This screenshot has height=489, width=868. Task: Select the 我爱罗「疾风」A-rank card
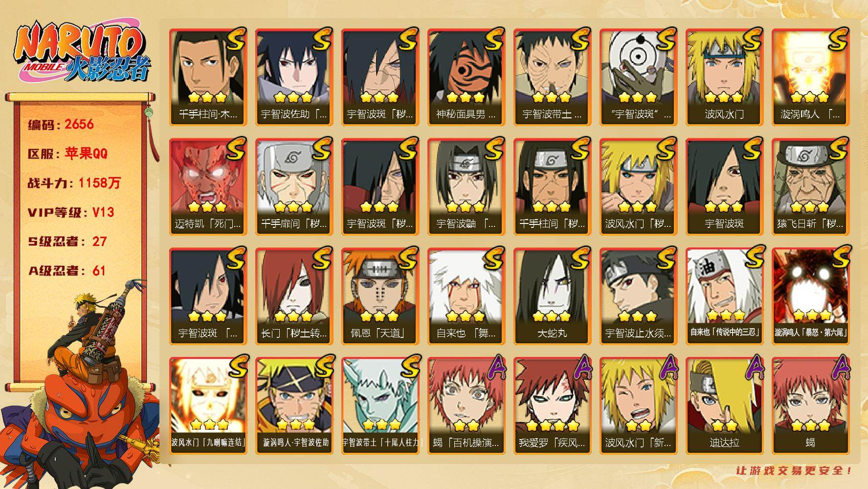point(552,406)
